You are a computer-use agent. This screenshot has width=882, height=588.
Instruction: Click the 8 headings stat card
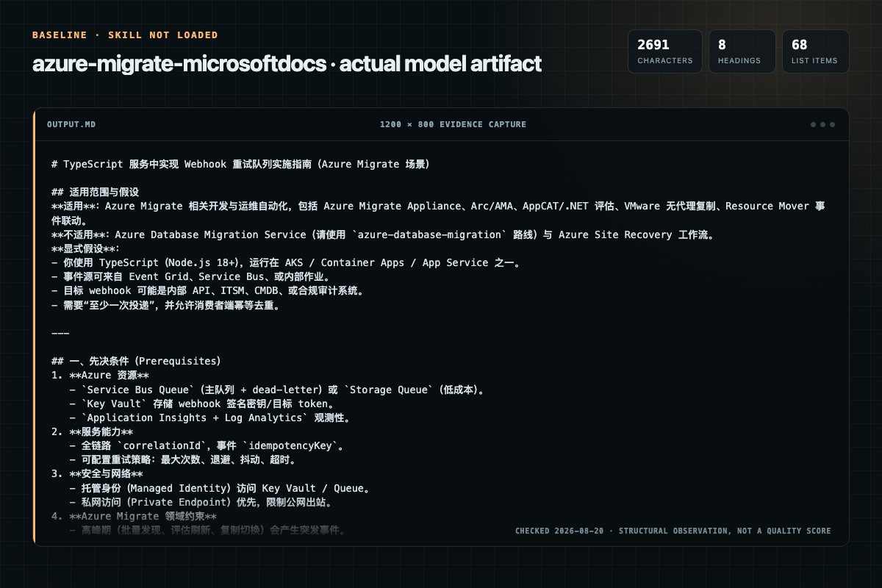pos(742,51)
